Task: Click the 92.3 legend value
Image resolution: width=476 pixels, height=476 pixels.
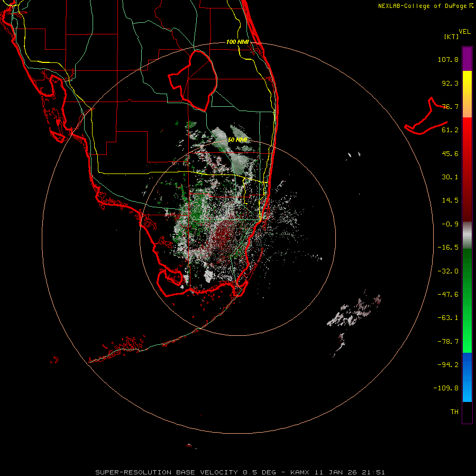Action: [x=450, y=83]
